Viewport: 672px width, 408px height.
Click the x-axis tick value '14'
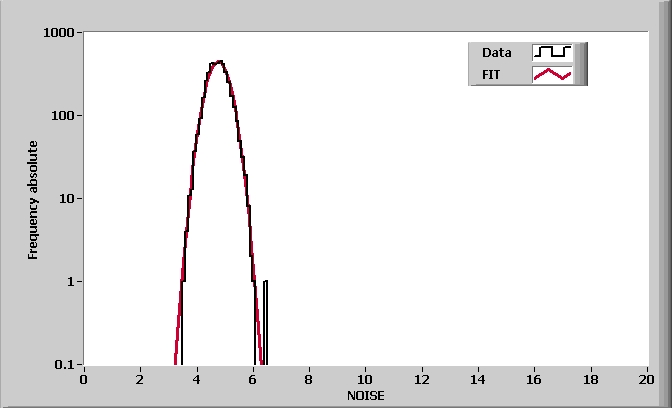coord(478,380)
